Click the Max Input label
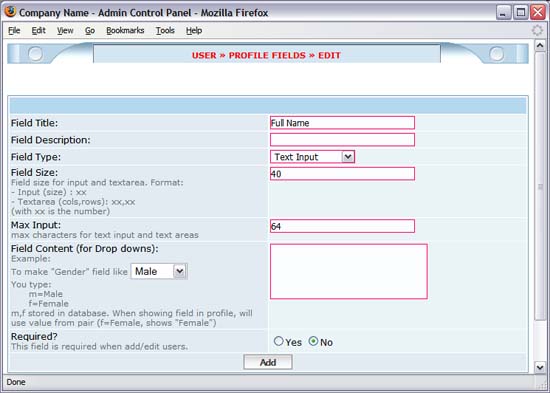The height and width of the screenshot is (393, 550). click(36, 225)
